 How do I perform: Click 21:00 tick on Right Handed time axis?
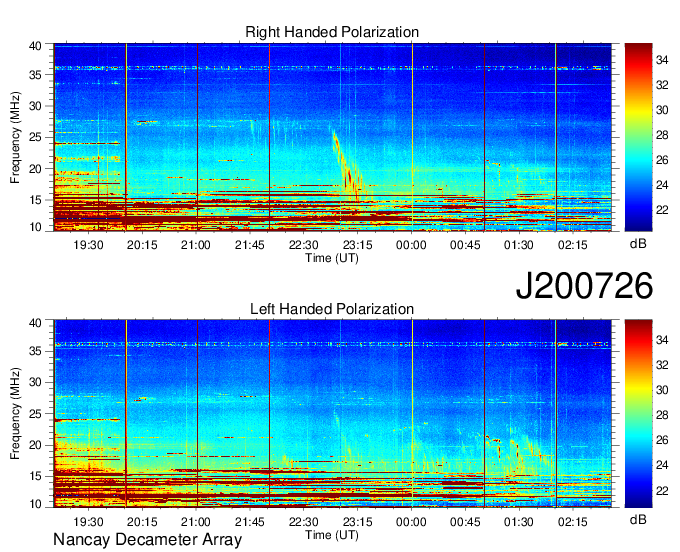[x=196, y=245]
